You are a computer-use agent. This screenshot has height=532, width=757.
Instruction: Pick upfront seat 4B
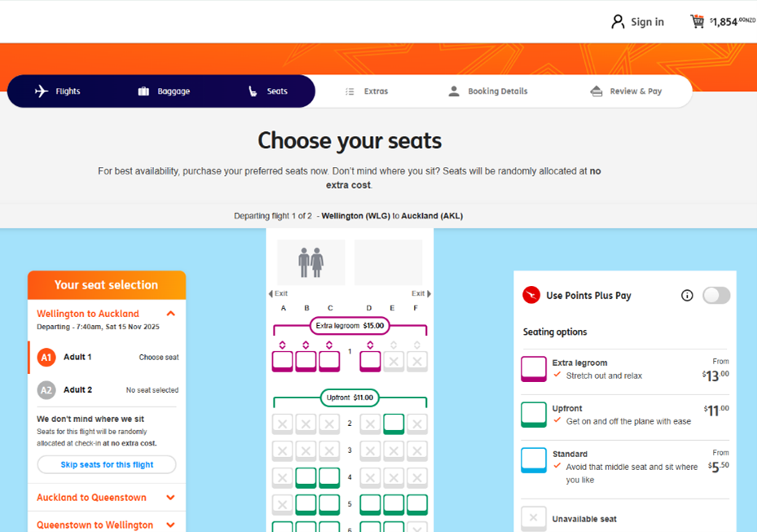[x=306, y=477]
